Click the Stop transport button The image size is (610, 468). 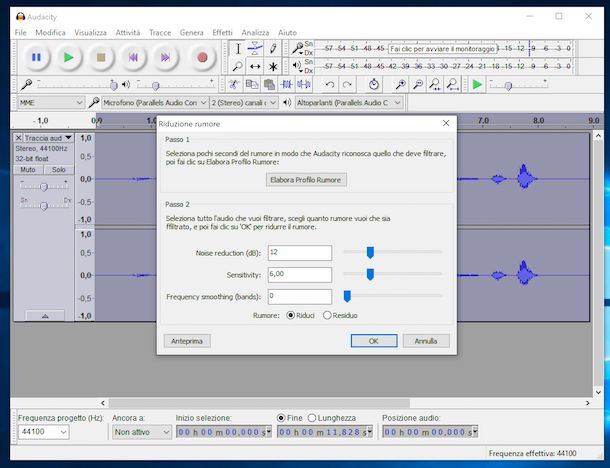[x=101, y=57]
